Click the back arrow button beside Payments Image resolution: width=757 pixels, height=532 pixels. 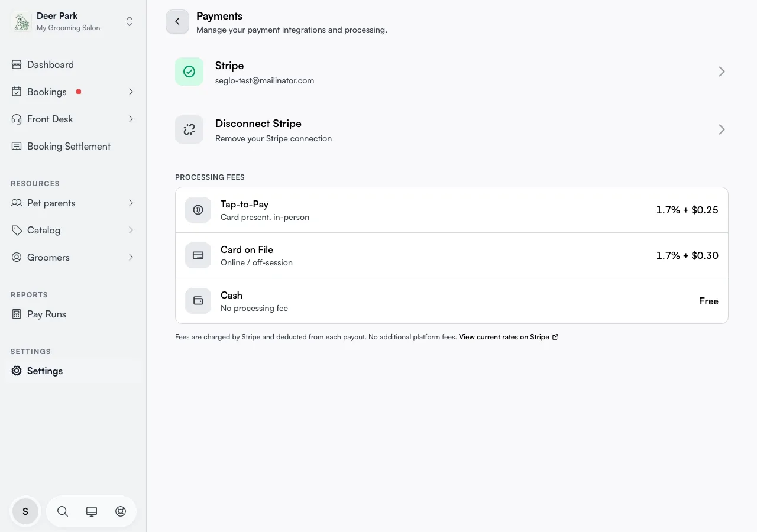[x=177, y=21]
